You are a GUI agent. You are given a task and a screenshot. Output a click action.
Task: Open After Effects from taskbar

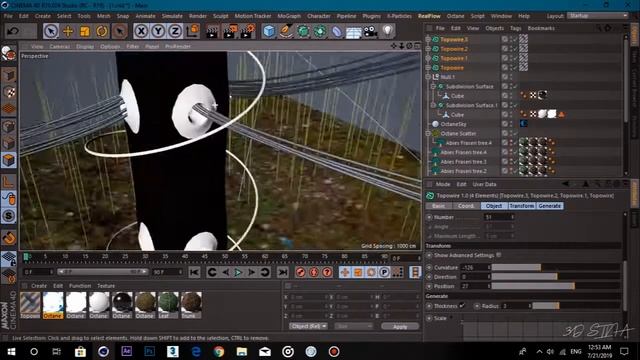point(126,351)
